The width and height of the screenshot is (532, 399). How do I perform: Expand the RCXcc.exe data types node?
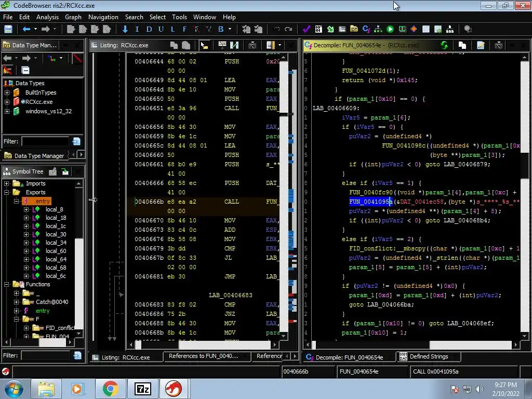pos(7,102)
